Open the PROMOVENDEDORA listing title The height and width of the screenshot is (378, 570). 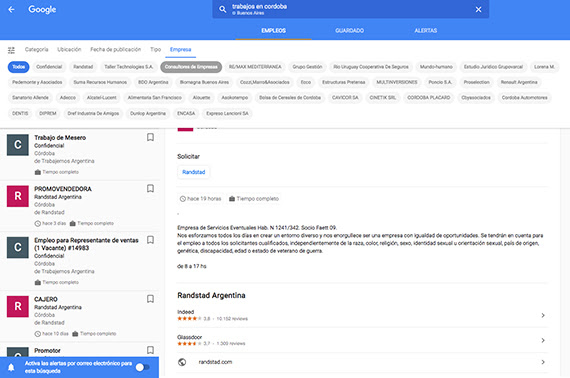pos(63,189)
